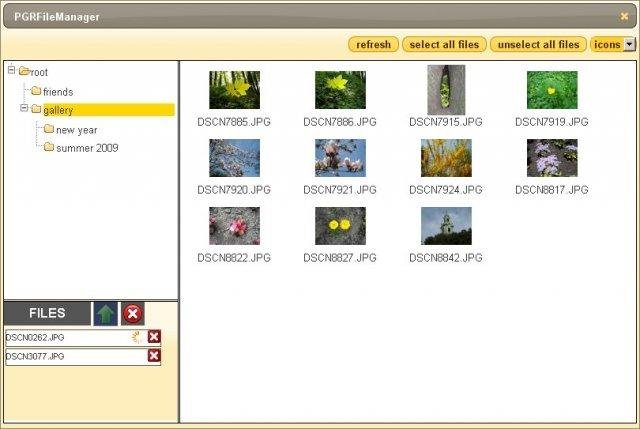Select DSCN7919.JPG thumbnail

tap(552, 90)
